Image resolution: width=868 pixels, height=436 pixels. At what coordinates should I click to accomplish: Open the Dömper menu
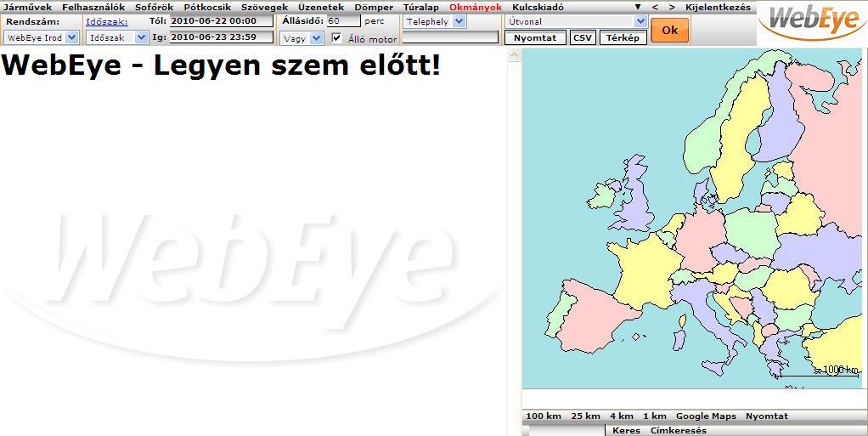click(374, 7)
